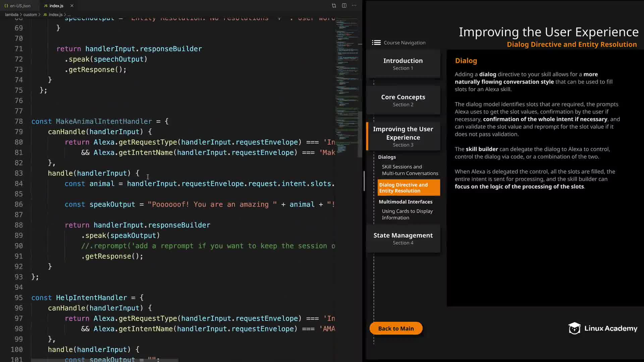The image size is (644, 362).
Task: Click the horizontal scrollbar under the code
Action: 104,360
